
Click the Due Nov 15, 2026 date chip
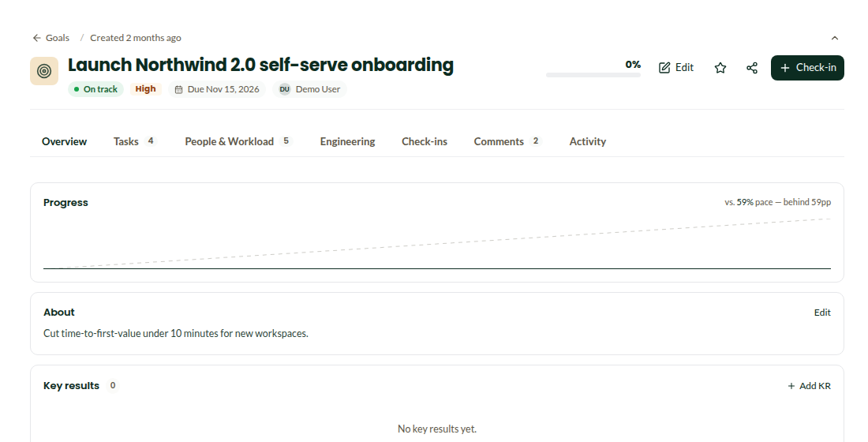[x=217, y=89]
